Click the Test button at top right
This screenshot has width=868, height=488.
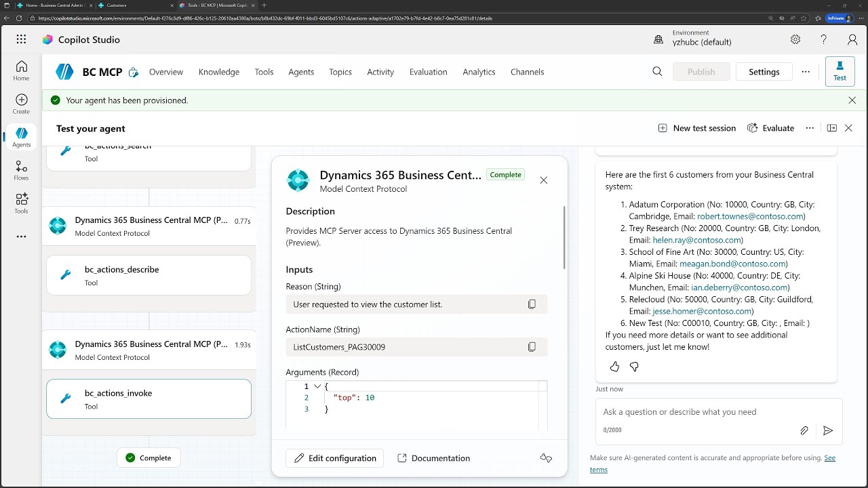coord(840,72)
